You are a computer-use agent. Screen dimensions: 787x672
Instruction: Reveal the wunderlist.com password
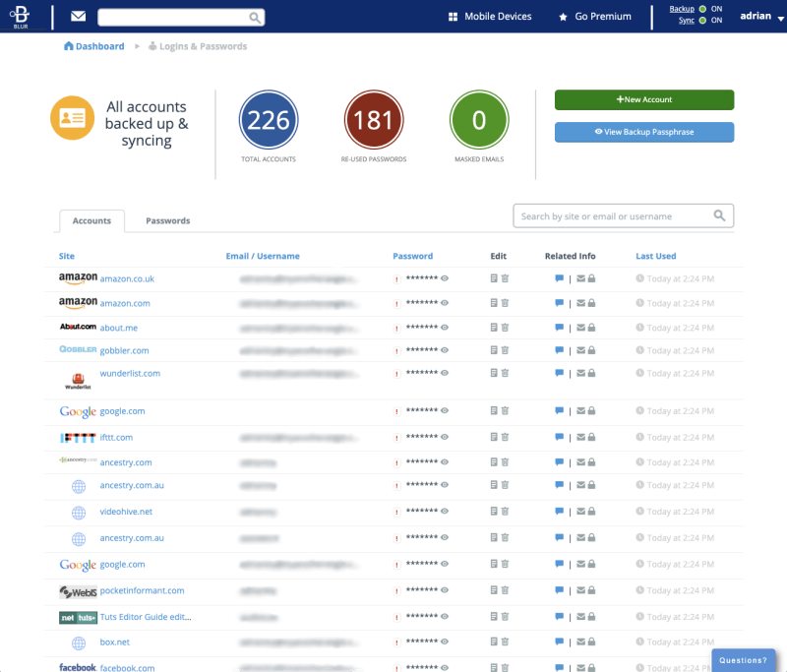tap(445, 372)
